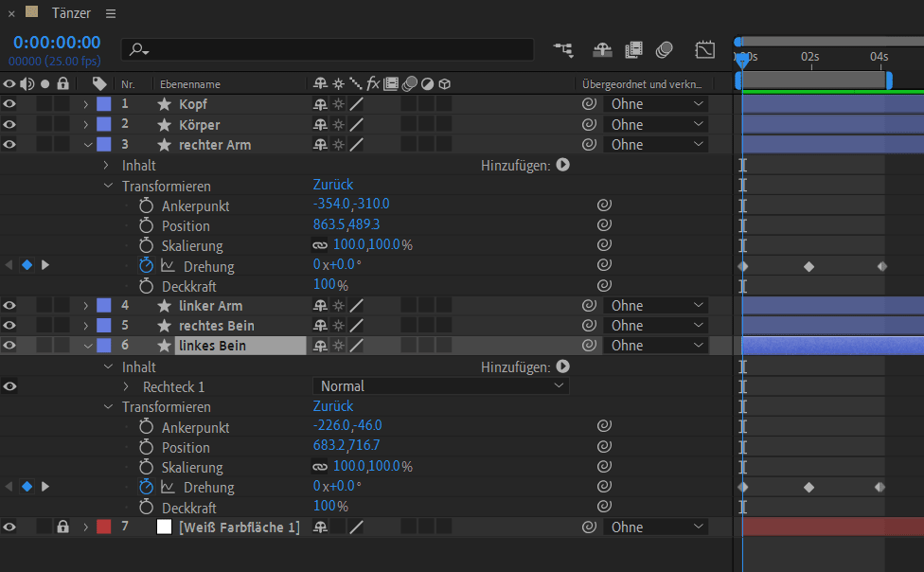Viewport: 924px width, 572px height.
Task: Unlock the Weiß Farbfläche 1 layer
Action: tap(62, 527)
